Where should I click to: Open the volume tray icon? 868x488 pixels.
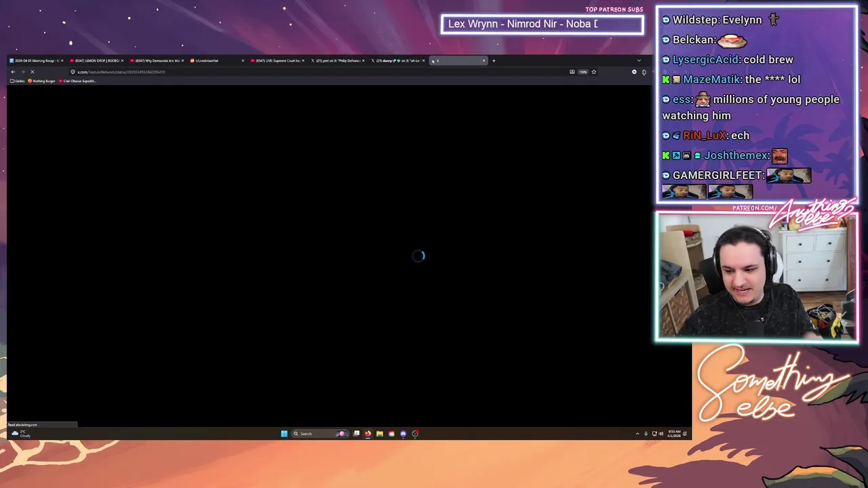[x=661, y=434]
